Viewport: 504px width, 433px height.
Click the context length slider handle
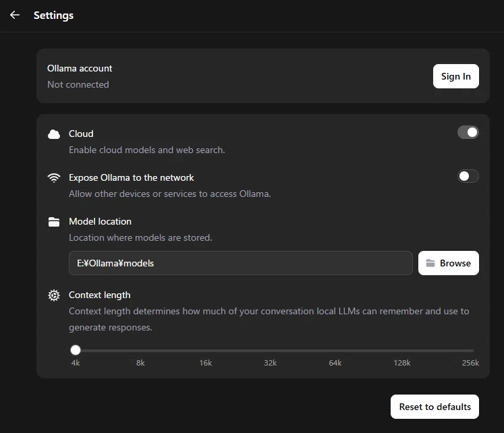coord(76,350)
